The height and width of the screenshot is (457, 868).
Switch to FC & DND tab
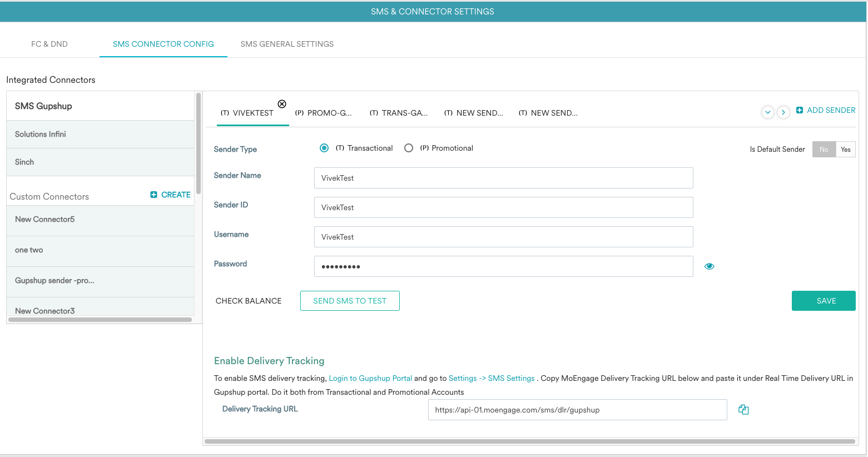(x=49, y=44)
